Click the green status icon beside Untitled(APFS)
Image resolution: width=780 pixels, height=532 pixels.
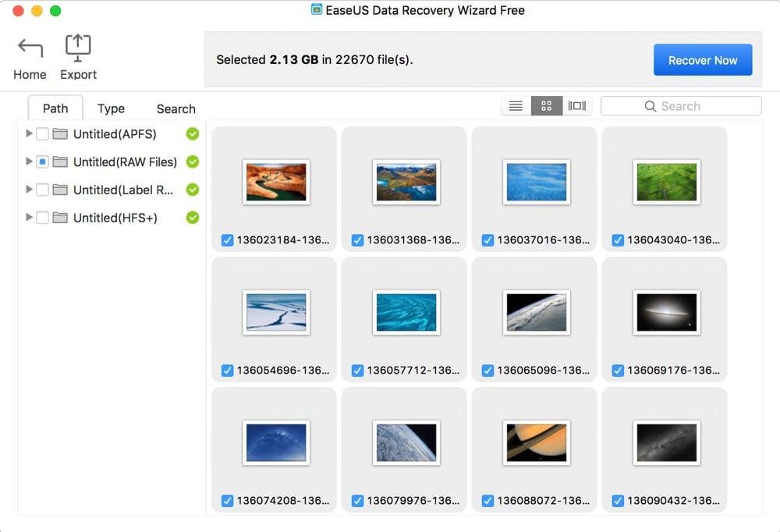[192, 133]
